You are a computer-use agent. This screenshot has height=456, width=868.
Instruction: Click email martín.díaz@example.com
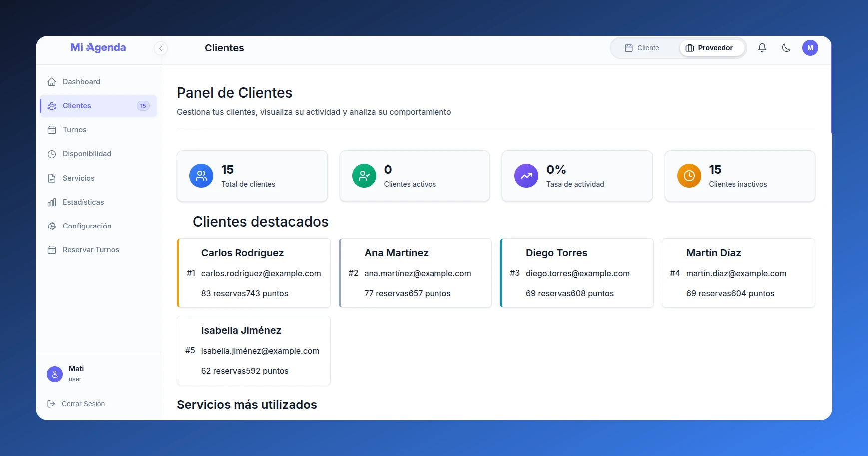pos(736,273)
